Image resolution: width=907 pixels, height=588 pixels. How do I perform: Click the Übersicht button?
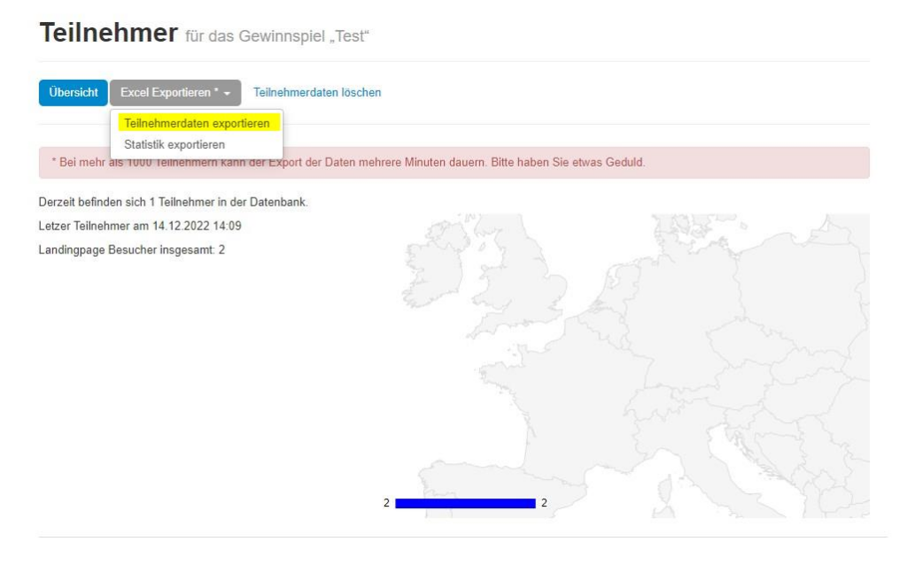[73, 93]
